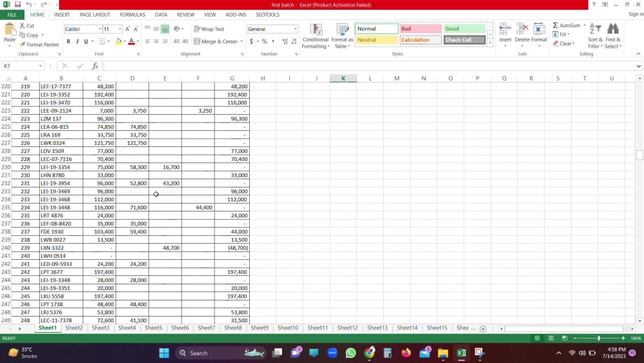The width and height of the screenshot is (644, 363).
Task: Apply Percent Style format
Action: pyautogui.click(x=265, y=41)
